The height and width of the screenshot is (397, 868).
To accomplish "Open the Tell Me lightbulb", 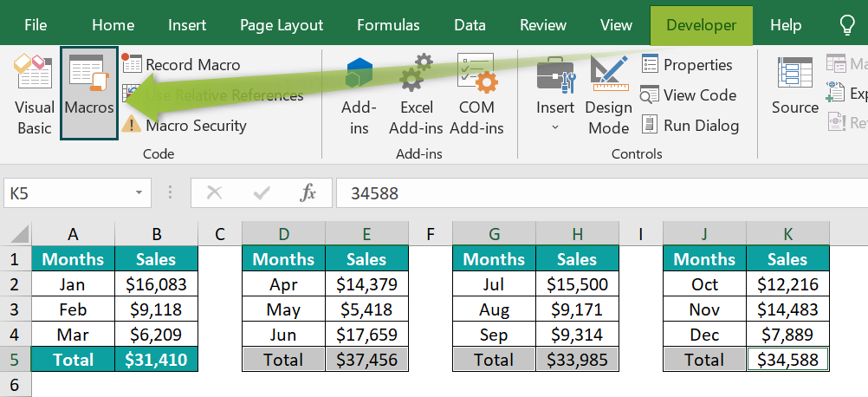I will point(847,25).
